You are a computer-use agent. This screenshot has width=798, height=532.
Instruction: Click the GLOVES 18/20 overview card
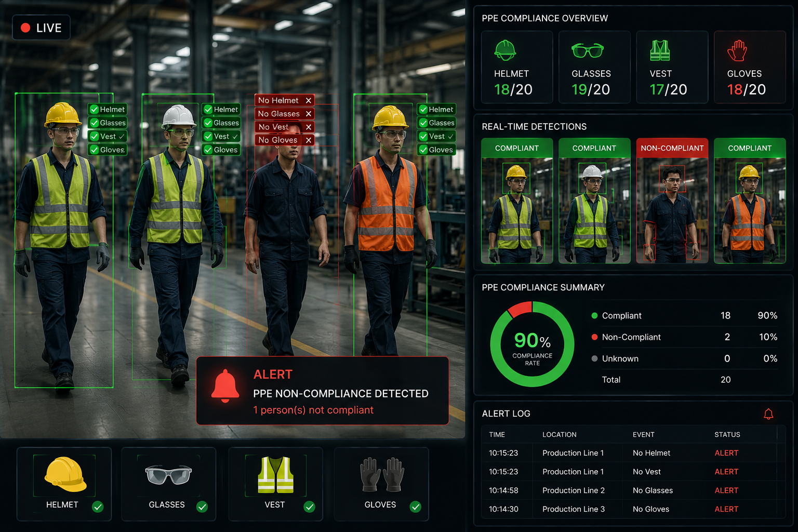(750, 67)
